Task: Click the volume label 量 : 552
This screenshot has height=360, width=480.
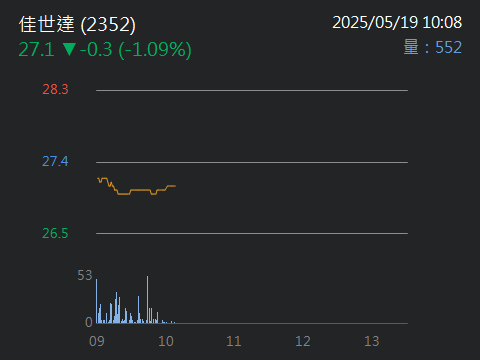Action: point(433,47)
